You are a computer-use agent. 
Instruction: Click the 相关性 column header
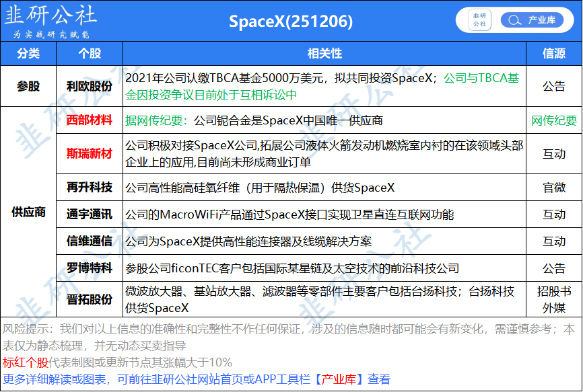(x=324, y=53)
